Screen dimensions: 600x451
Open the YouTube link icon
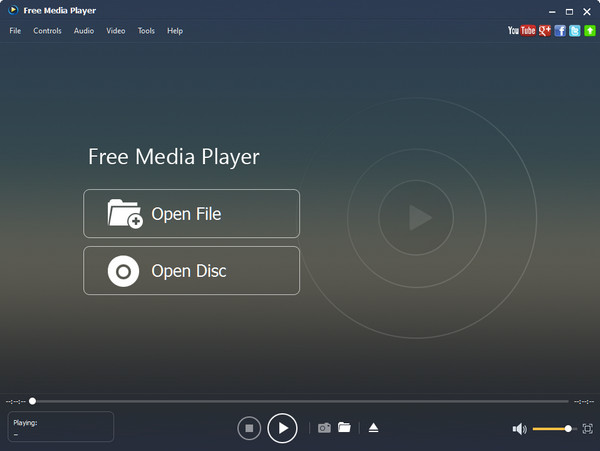click(521, 31)
